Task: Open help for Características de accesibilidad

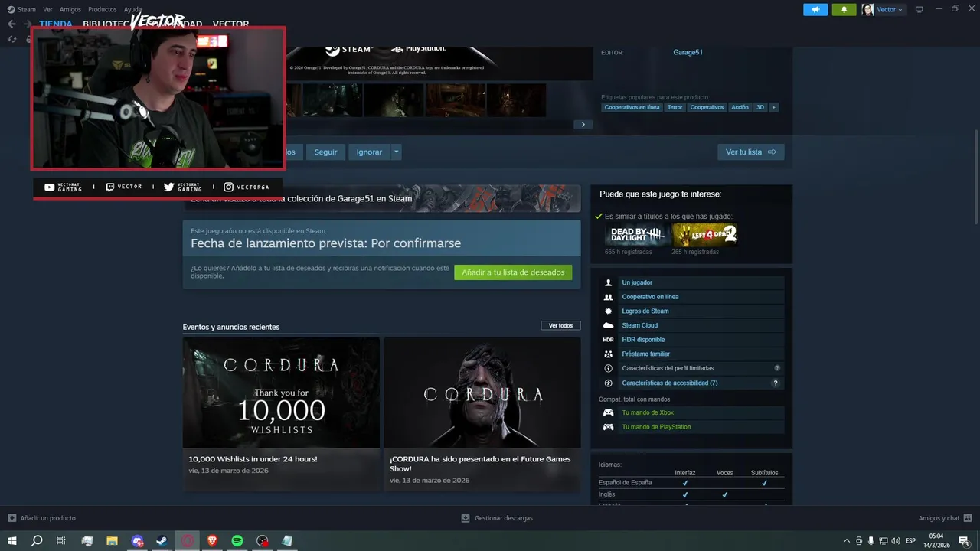Action: coord(775,383)
